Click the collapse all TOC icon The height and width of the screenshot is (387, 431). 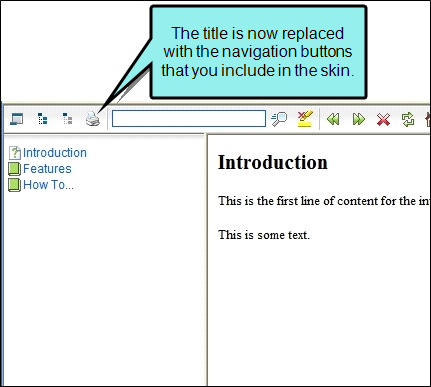point(68,119)
